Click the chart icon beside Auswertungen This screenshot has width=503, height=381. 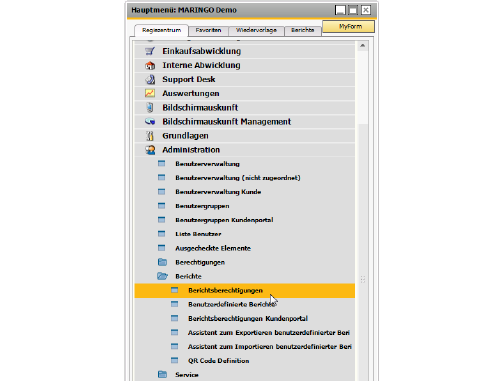(x=150, y=93)
